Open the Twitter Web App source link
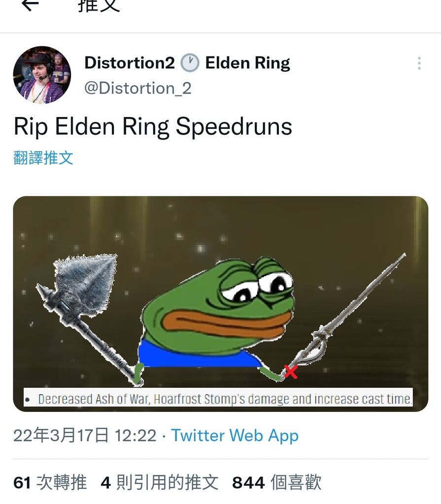The height and width of the screenshot is (504, 441). click(x=235, y=436)
